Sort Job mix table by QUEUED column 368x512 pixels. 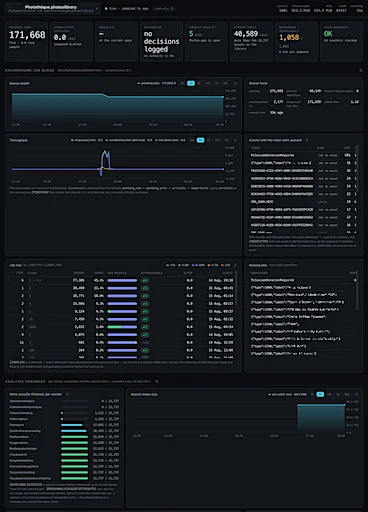coord(79,273)
